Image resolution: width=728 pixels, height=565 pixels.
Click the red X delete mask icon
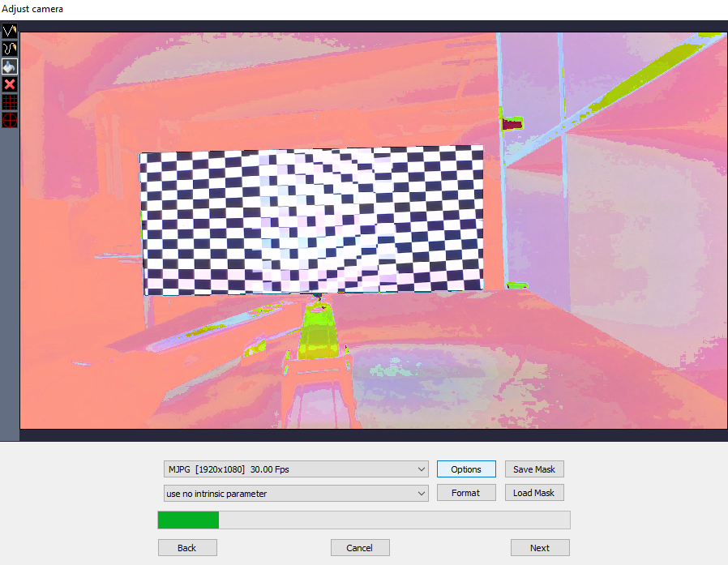pyautogui.click(x=10, y=84)
